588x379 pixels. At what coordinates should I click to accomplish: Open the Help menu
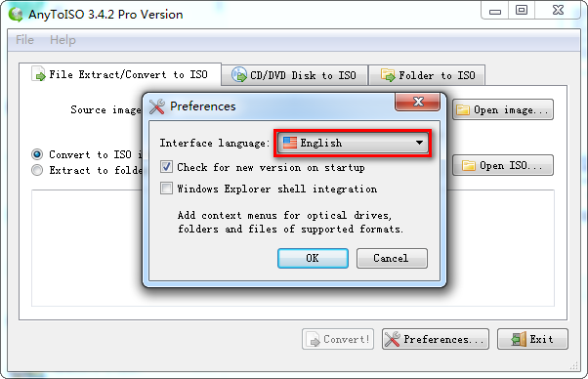pyautogui.click(x=63, y=40)
